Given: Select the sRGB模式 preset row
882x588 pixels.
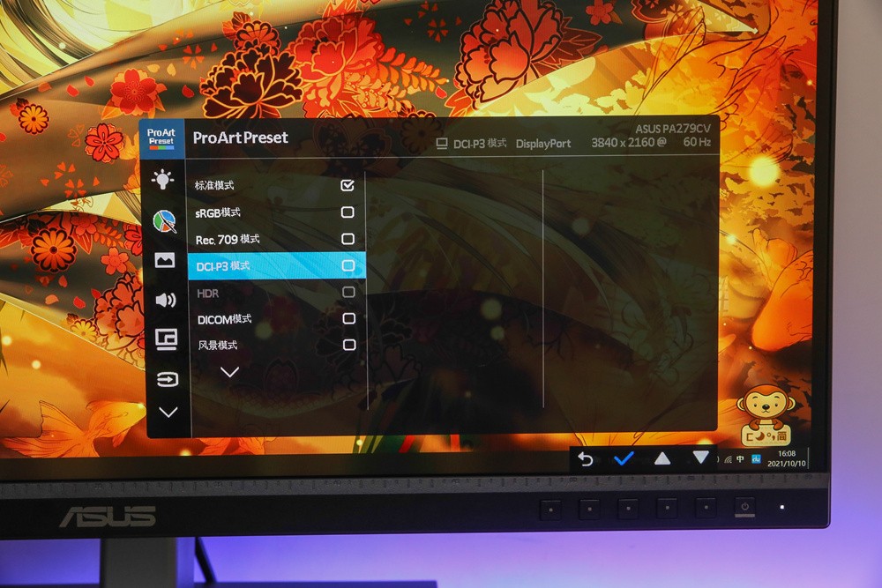Looking at the screenshot, I should tap(276, 212).
